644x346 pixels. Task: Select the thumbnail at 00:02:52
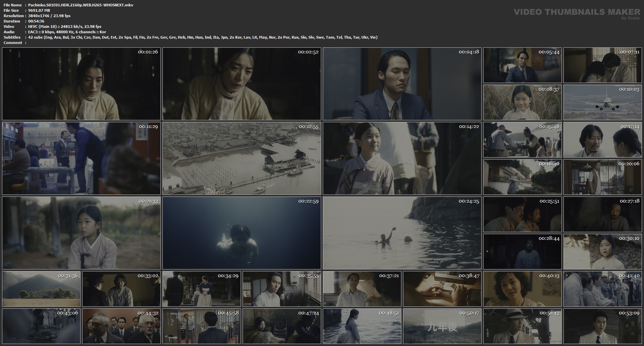pos(242,84)
